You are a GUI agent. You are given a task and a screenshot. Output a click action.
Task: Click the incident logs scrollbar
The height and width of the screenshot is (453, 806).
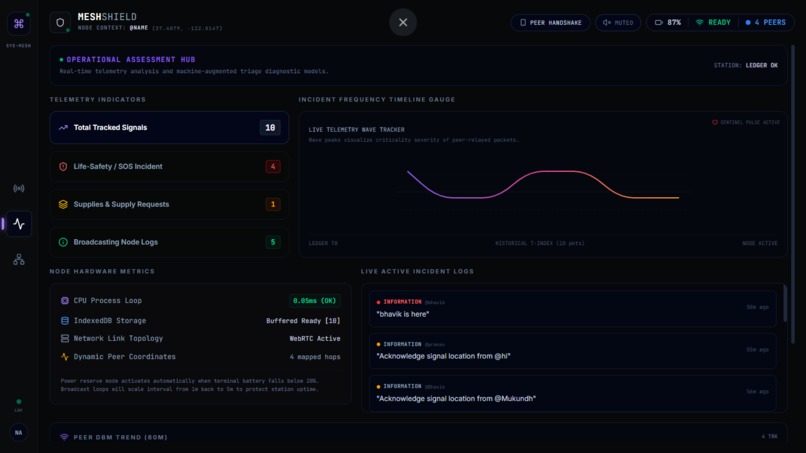coord(785,303)
